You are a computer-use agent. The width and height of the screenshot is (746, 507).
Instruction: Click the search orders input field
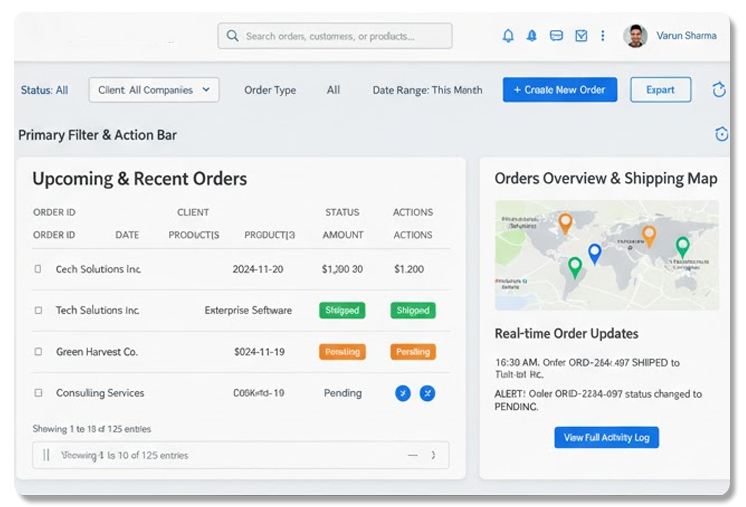pos(335,36)
